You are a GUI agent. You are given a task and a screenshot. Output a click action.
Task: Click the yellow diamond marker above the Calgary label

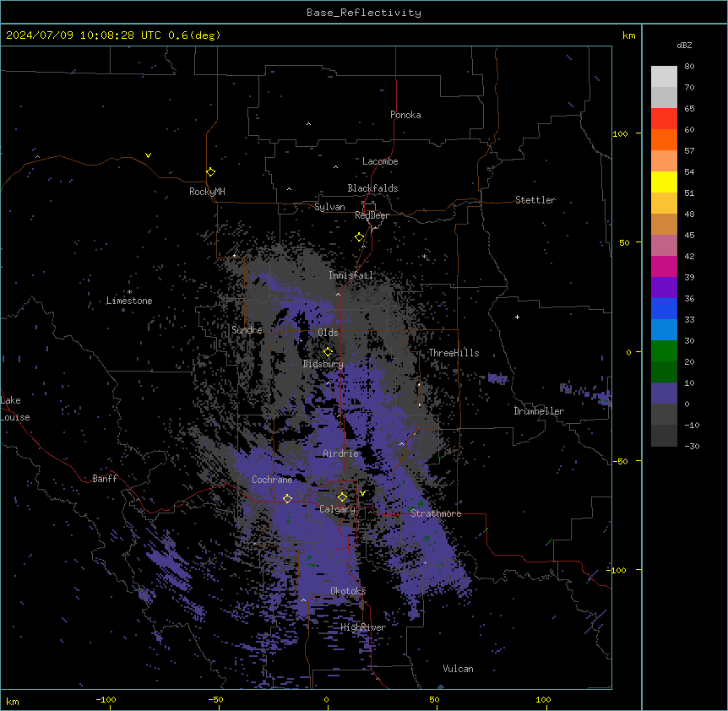point(342,497)
